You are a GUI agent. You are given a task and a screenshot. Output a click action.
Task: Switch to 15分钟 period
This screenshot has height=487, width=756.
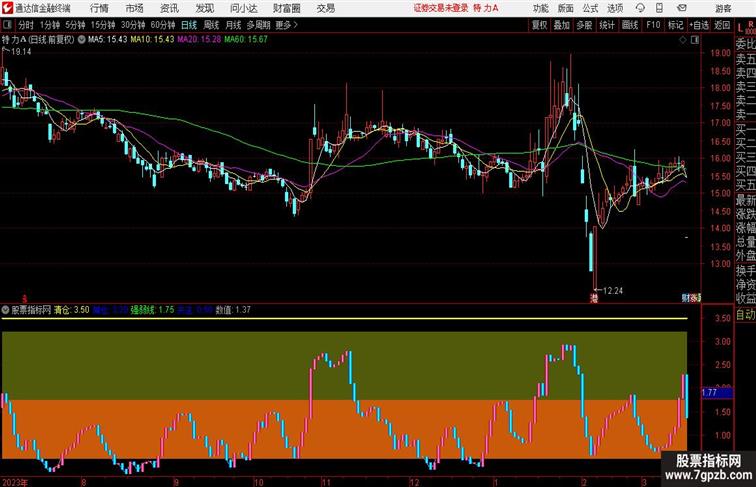pos(103,25)
